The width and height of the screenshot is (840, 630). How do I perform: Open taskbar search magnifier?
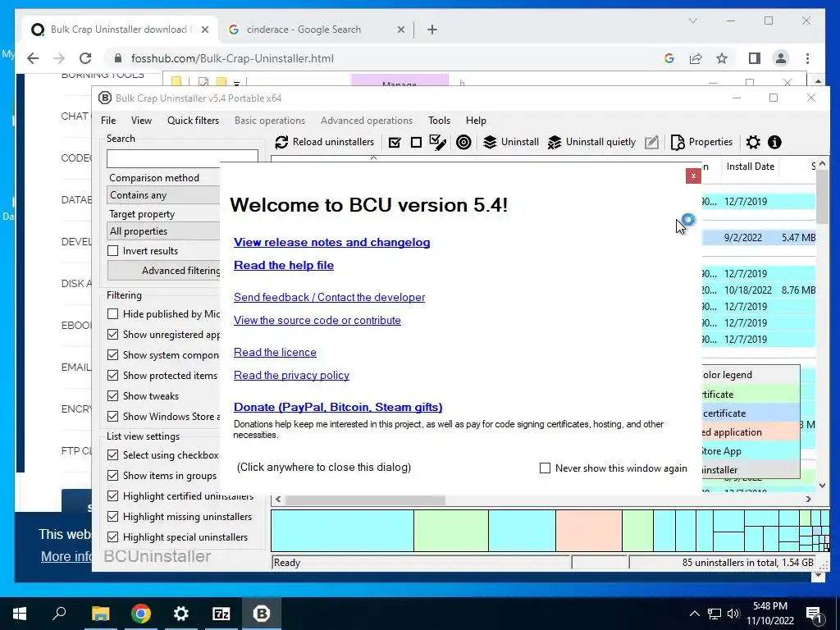59,614
